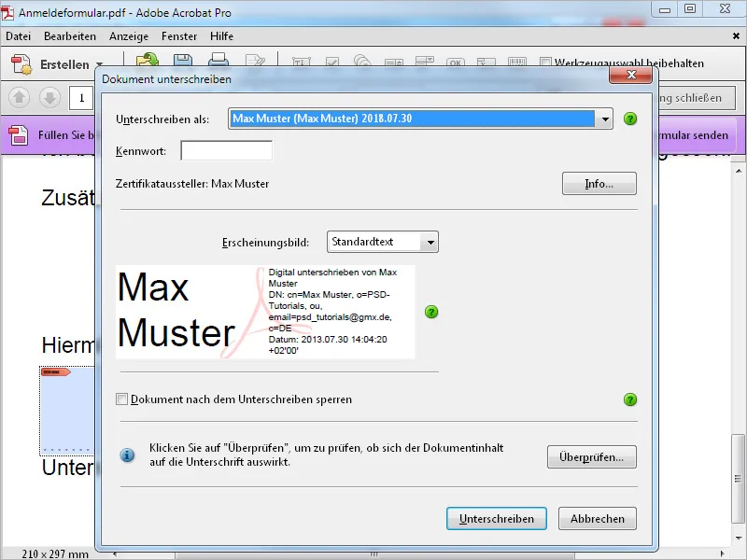This screenshot has height=560, width=747.
Task: Open the Datei menu
Action: [x=18, y=36]
